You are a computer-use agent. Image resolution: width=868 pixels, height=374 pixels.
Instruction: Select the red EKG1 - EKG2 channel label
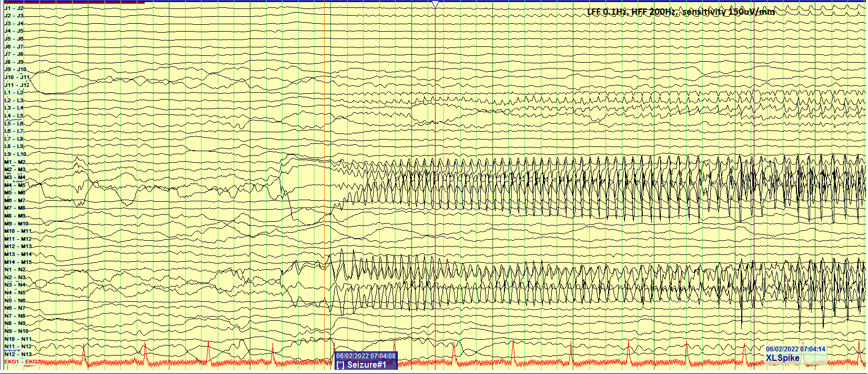coord(21,362)
